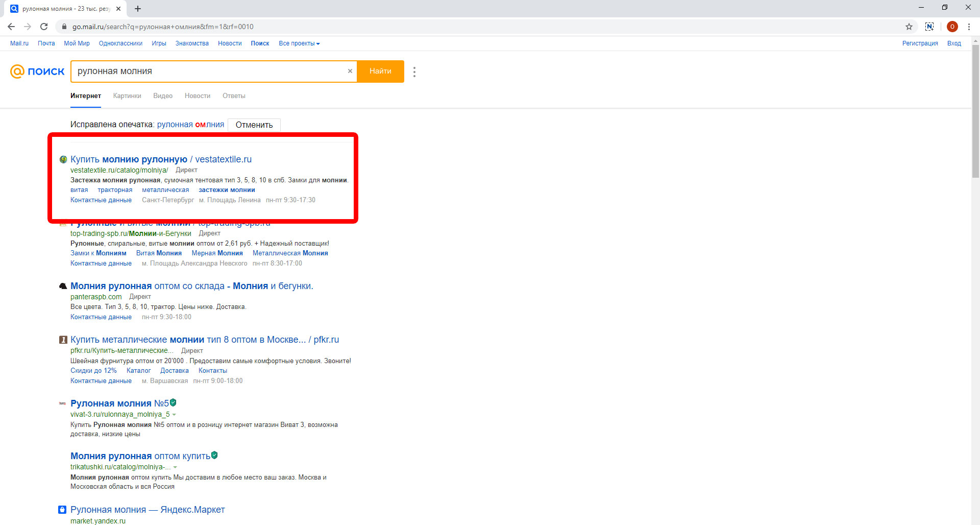Click the Найти search button

tap(380, 71)
